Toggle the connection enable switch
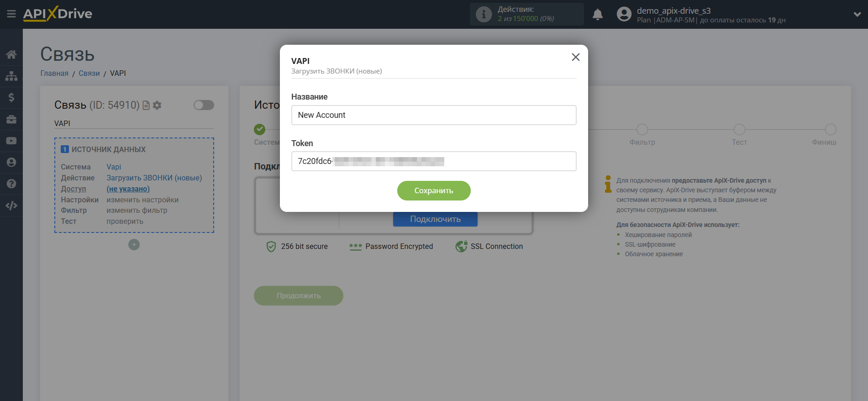Image resolution: width=868 pixels, height=401 pixels. [204, 105]
